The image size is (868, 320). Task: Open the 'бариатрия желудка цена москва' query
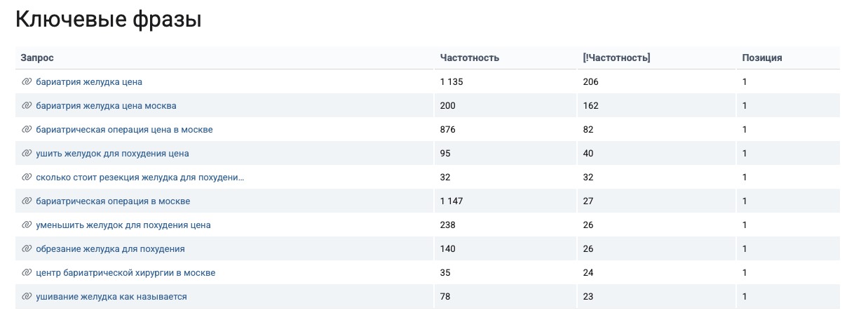pos(106,106)
